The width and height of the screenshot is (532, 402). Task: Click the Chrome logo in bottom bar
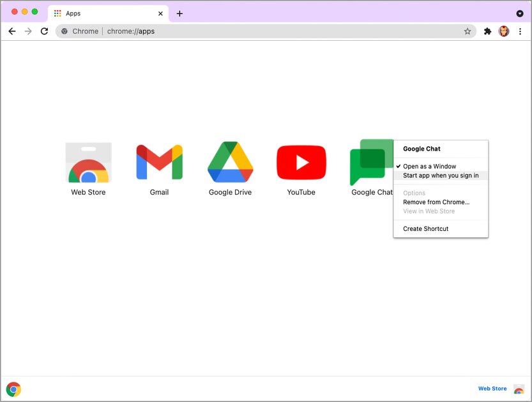[x=13, y=389]
